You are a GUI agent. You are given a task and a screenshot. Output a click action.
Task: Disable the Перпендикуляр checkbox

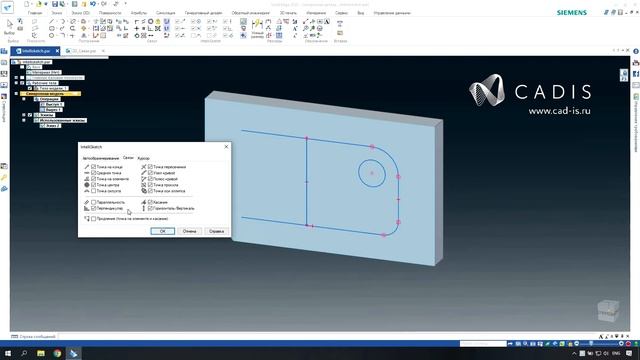click(x=93, y=208)
